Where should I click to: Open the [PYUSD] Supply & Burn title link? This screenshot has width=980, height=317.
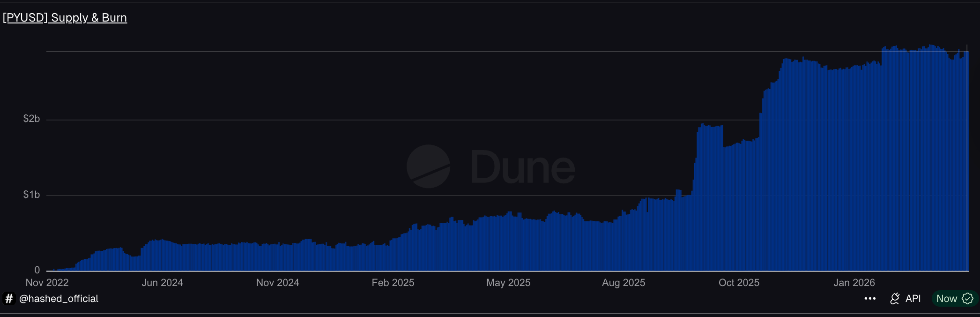65,18
